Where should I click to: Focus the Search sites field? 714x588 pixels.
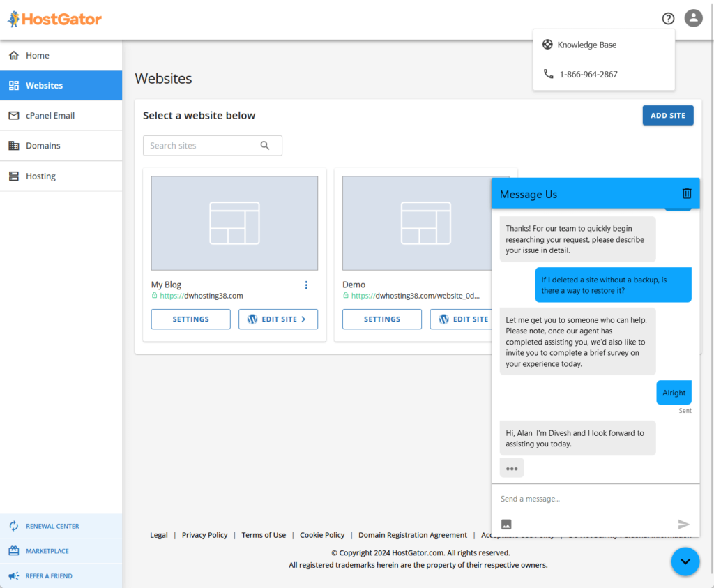pyautogui.click(x=212, y=146)
